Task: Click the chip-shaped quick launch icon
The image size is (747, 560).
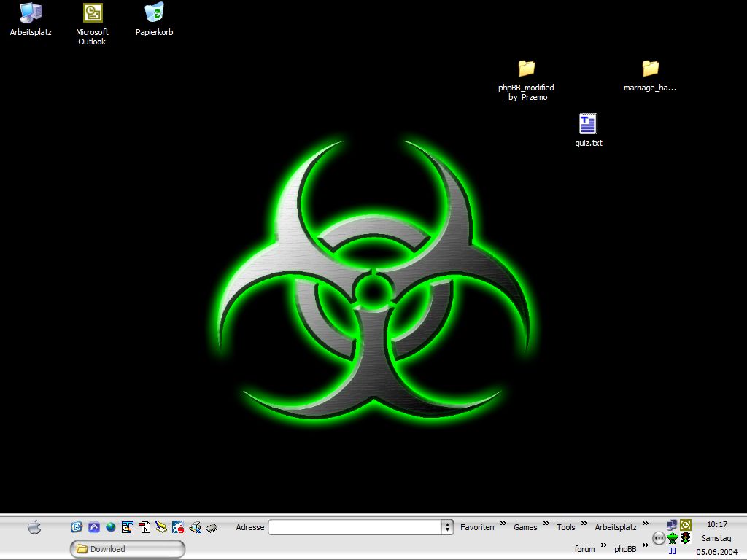Action: pyautogui.click(x=212, y=527)
